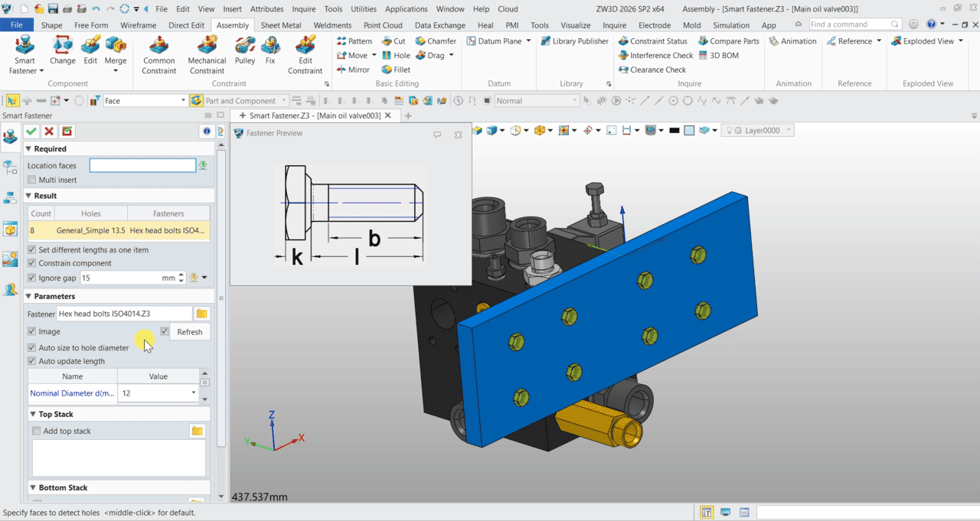Click the Pattern tool
980x521 pixels.
click(354, 41)
